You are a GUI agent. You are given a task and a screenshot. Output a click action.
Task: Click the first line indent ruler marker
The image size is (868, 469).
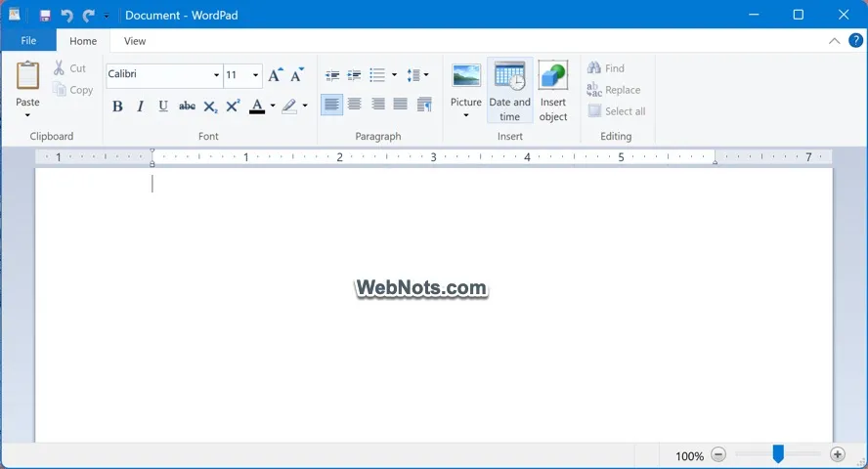[x=152, y=151]
